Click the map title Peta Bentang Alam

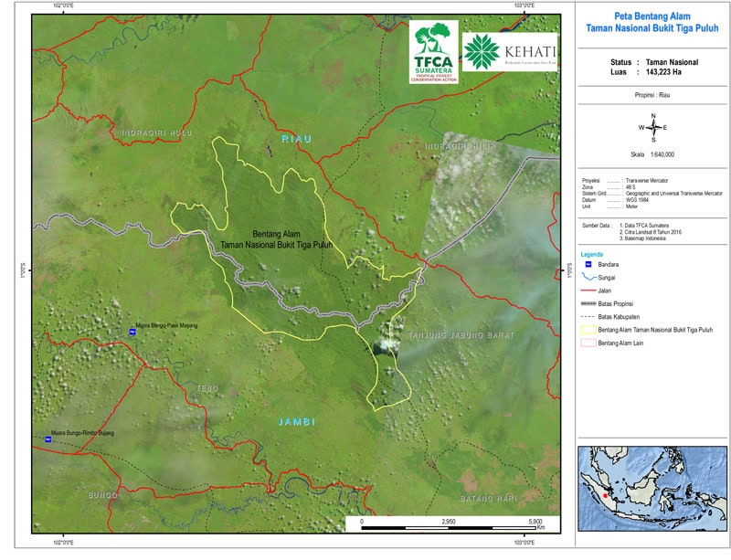pos(652,16)
